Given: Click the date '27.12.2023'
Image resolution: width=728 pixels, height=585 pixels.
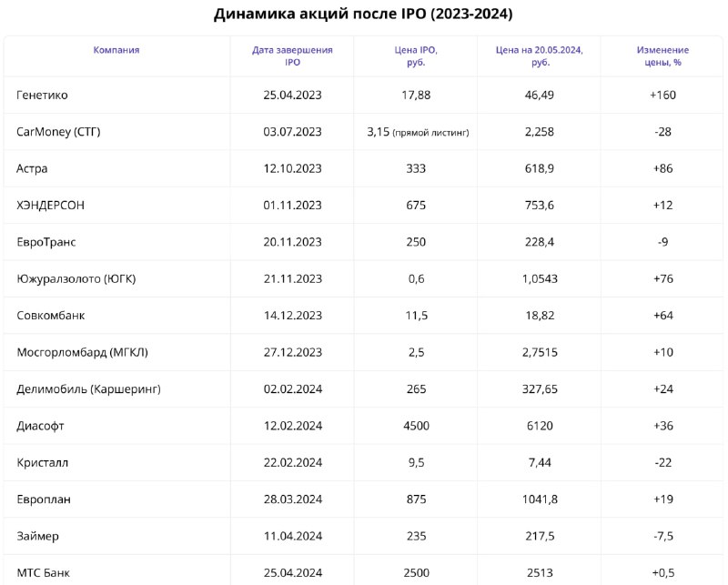Looking at the screenshot, I should coord(292,352).
